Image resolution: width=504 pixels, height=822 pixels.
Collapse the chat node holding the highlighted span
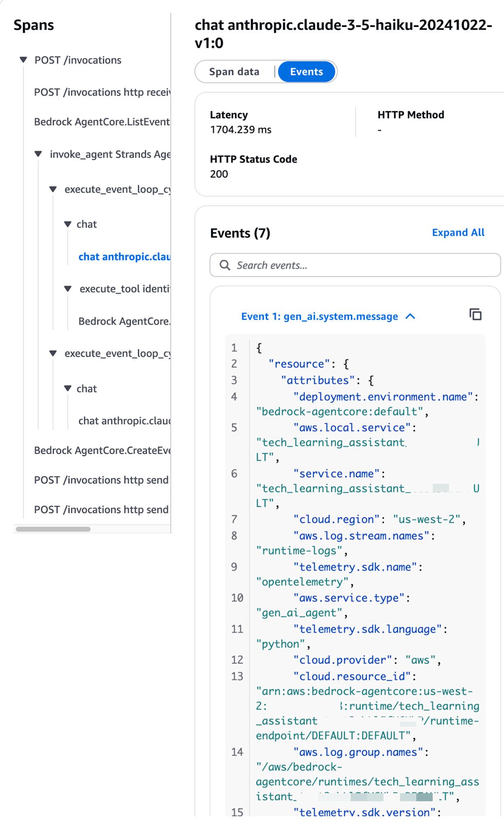pyautogui.click(x=68, y=224)
